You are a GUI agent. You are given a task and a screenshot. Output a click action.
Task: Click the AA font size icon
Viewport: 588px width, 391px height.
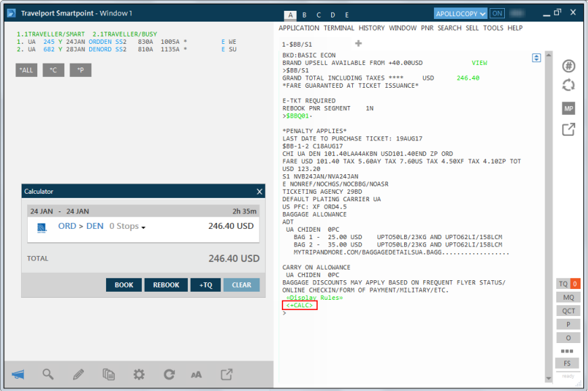point(197,374)
